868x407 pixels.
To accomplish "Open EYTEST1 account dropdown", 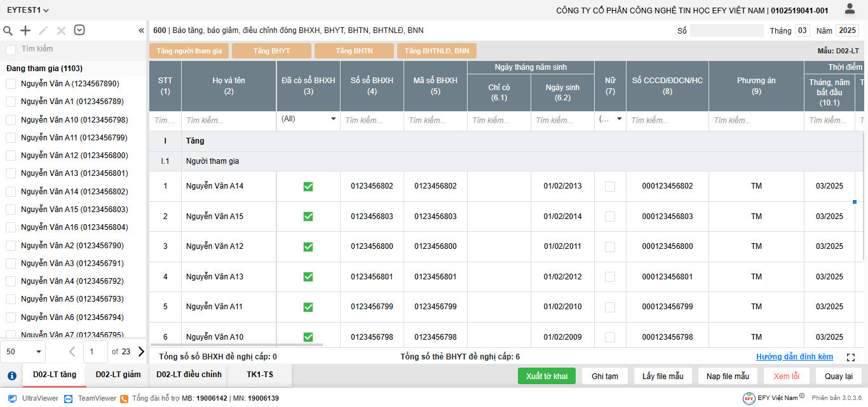I will (28, 10).
